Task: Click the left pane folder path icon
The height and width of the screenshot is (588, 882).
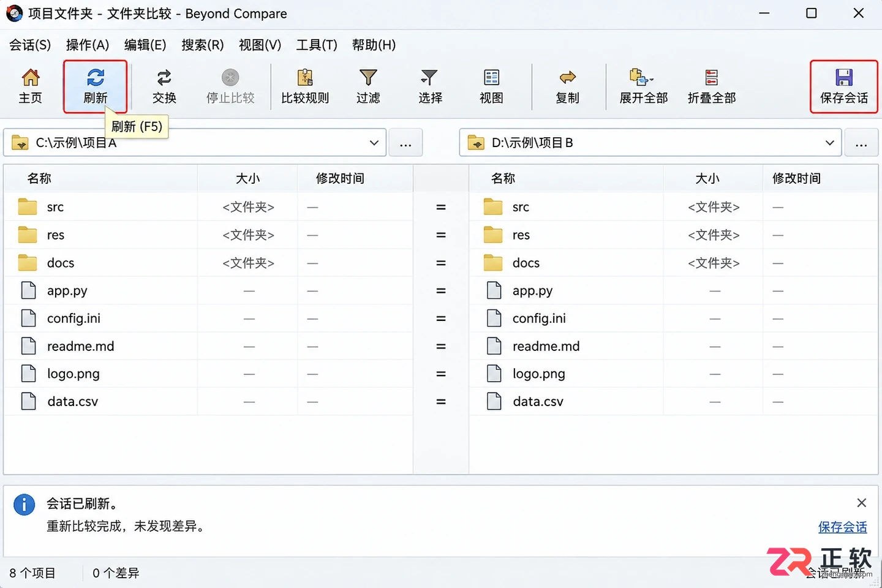Action: point(20,143)
